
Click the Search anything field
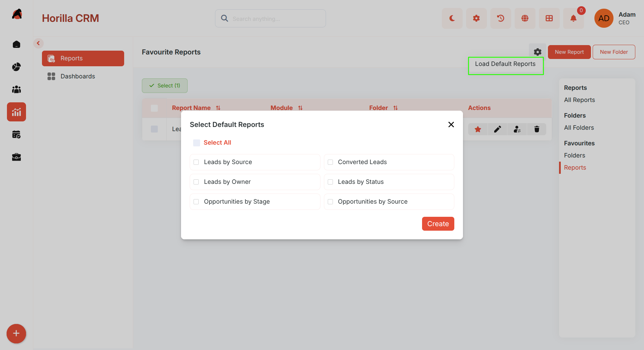coord(271,18)
